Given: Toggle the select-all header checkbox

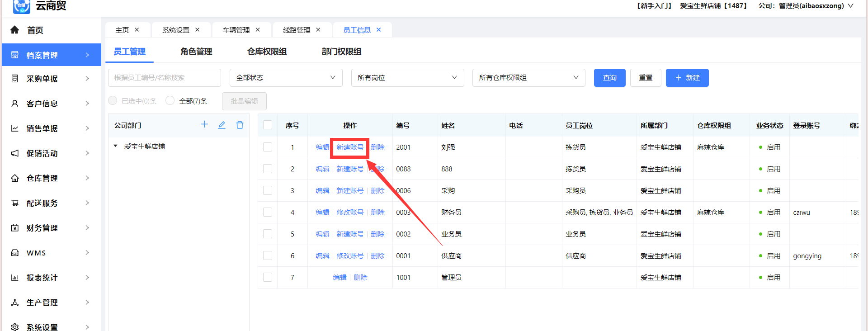Looking at the screenshot, I should click(268, 125).
